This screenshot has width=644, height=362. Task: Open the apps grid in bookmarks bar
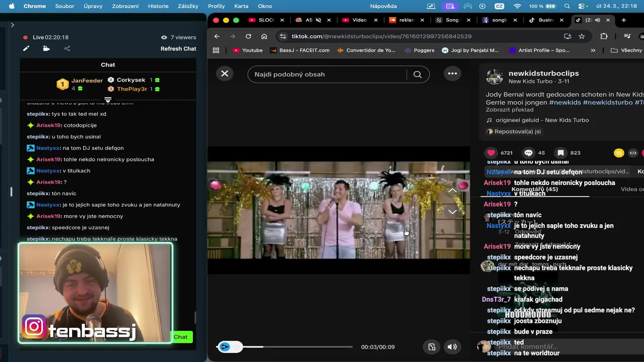pos(216,50)
